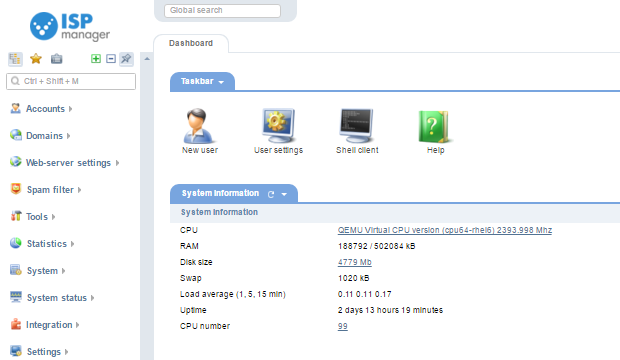Click the System status monitor icon
Image resolution: width=620 pixels, height=360 pixels.
[16, 297]
